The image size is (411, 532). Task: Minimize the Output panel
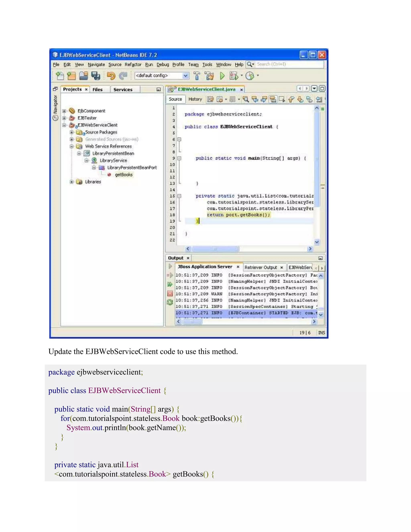click(320, 258)
